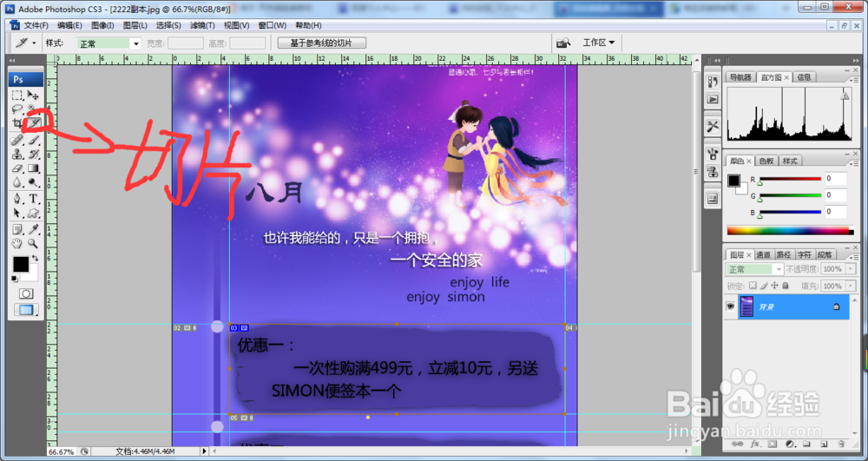
Task: Select the Hand tool
Action: tap(17, 243)
